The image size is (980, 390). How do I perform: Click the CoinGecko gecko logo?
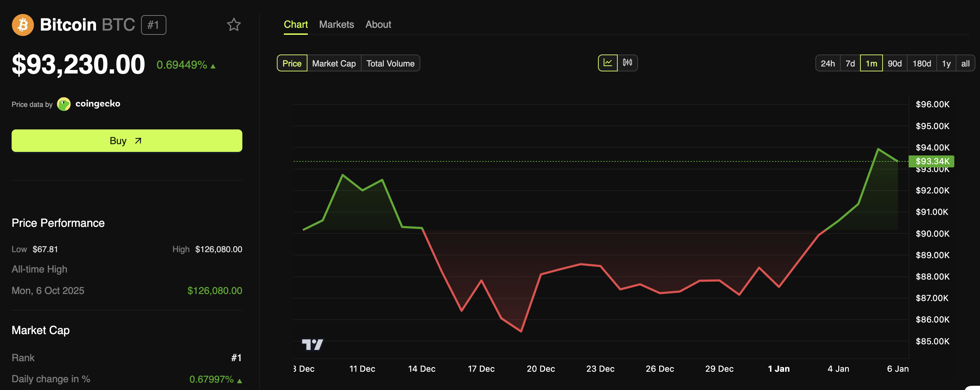click(64, 104)
